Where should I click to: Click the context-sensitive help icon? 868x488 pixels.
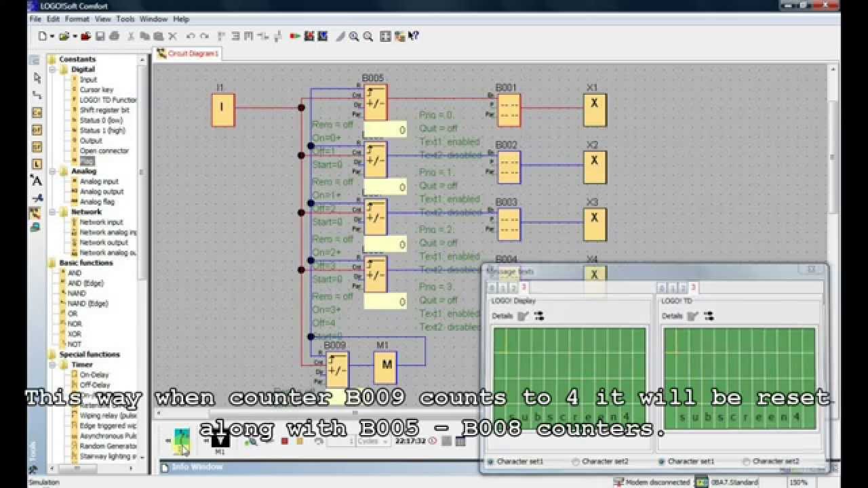[x=414, y=36]
